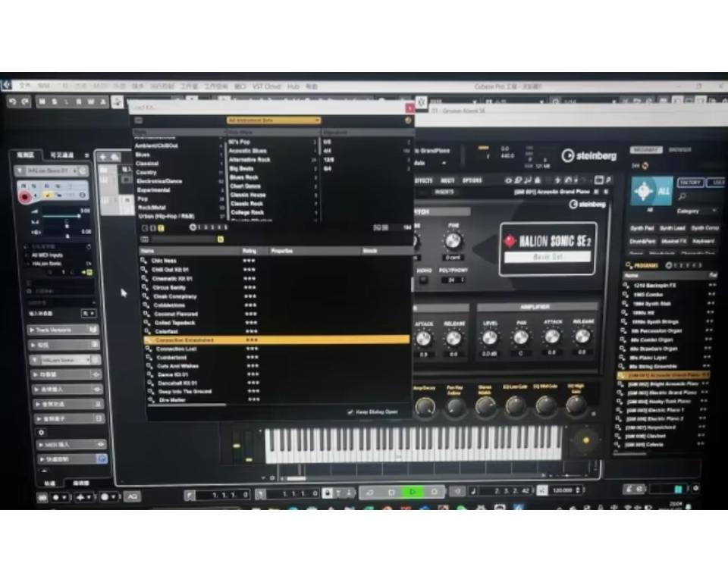Viewport: 728px width, 582px height.
Task: Select Ambient/ChillOut style in kit browser
Action: tap(156, 145)
